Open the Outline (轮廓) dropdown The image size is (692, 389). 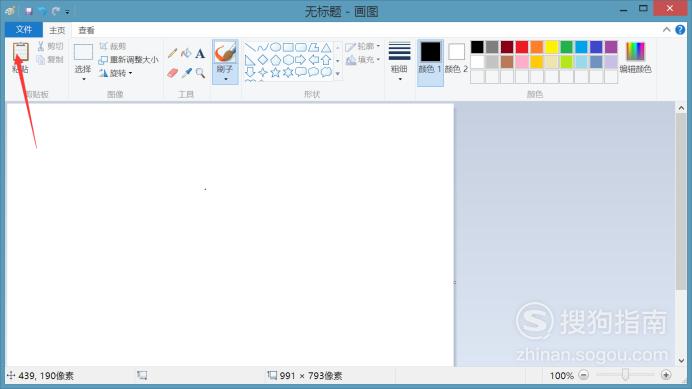pos(363,46)
